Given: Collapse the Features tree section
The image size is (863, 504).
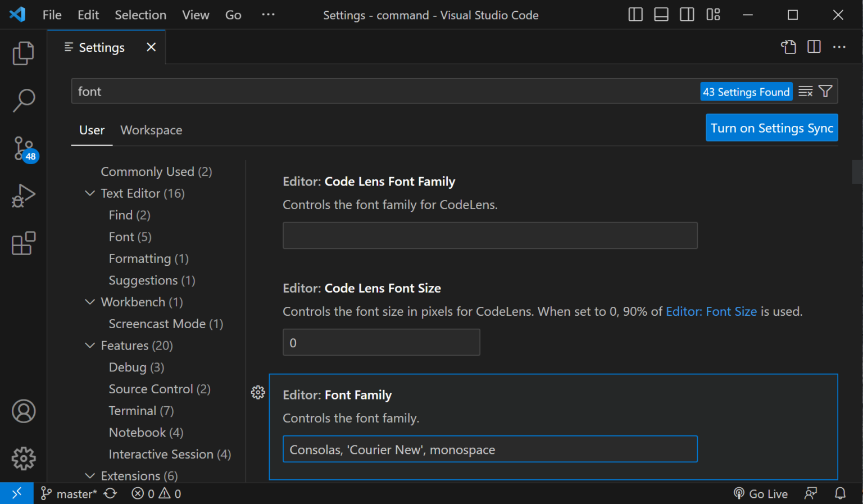Looking at the screenshot, I should (90, 346).
